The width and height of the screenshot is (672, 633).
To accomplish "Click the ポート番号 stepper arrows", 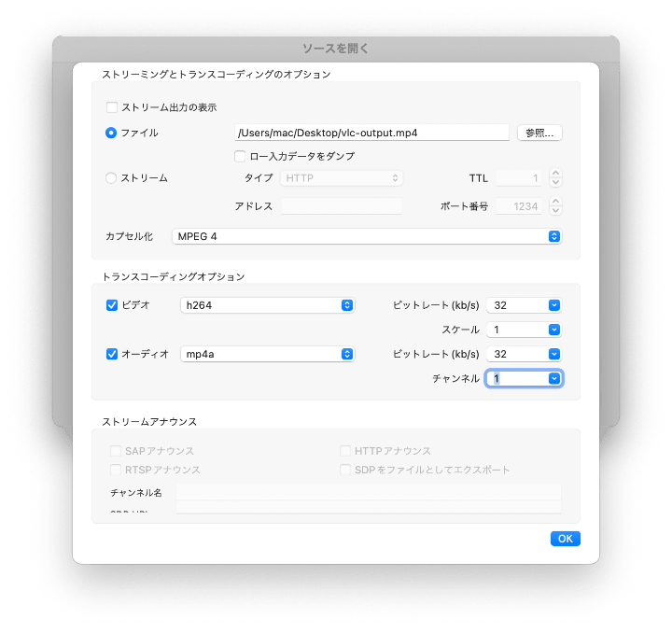I will [556, 206].
